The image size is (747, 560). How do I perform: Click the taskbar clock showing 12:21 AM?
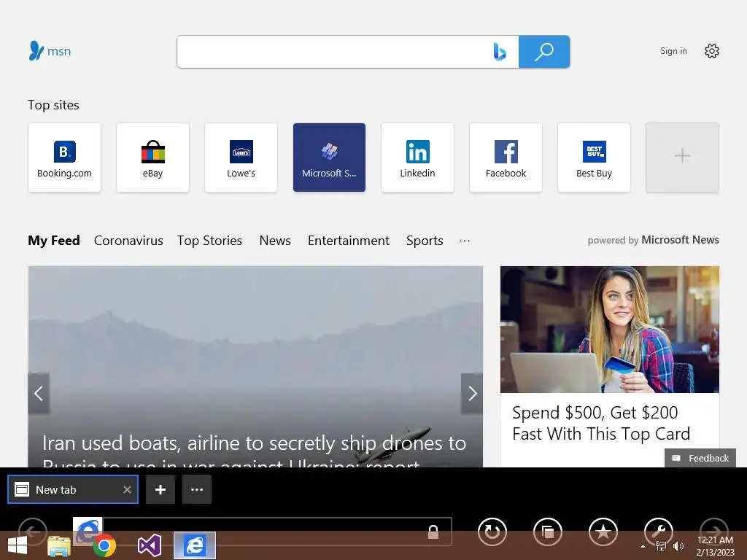(715, 545)
